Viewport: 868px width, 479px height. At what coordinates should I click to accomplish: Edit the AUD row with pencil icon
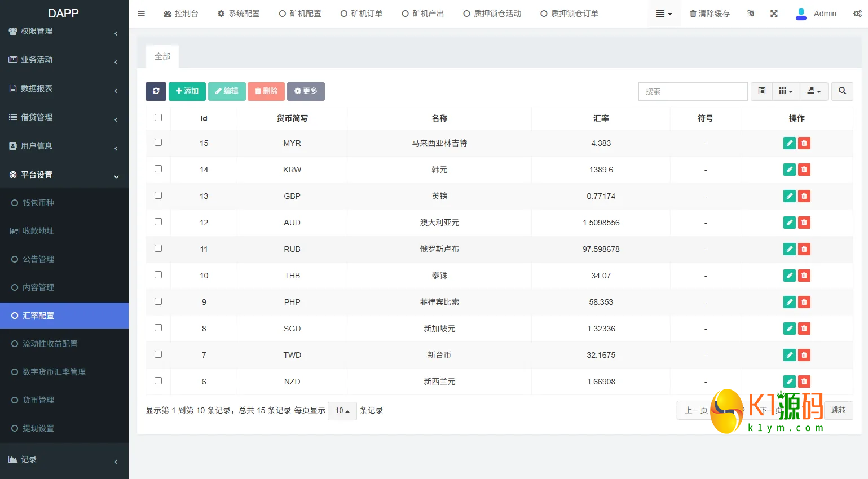[x=790, y=223]
